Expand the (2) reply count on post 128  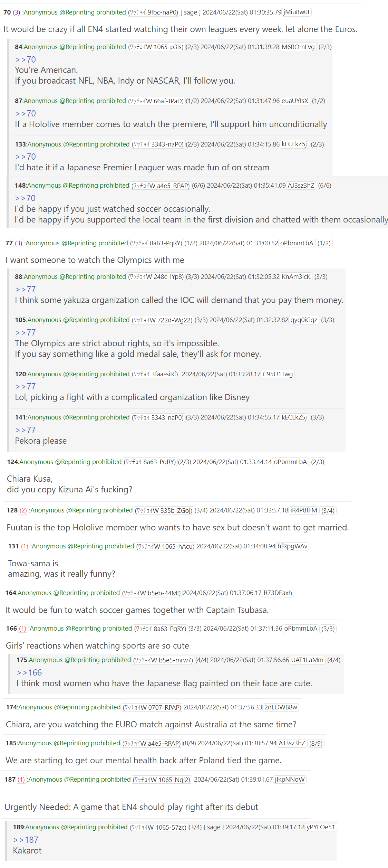23,510
